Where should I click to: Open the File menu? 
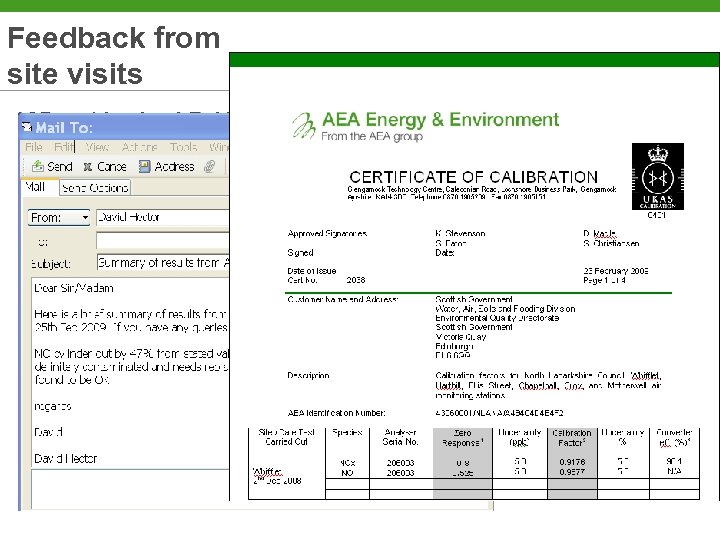34,147
